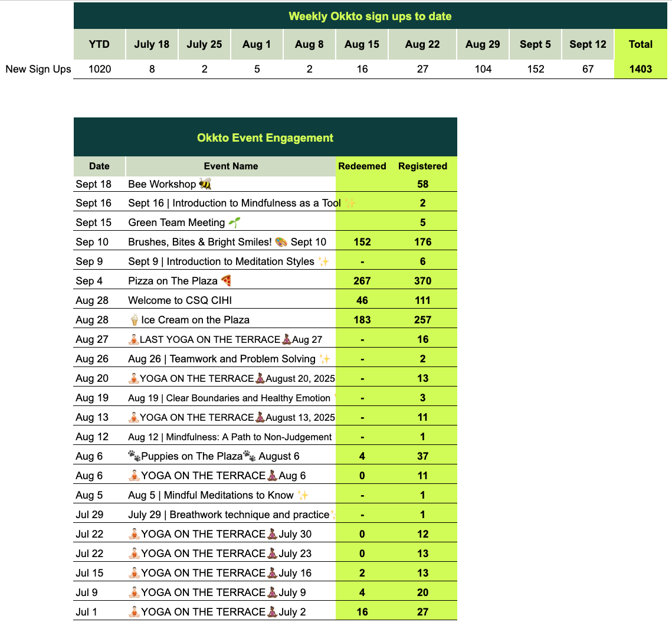This screenshot has height=622, width=672.
Task: Click the pizza slice emoji in Pizza on The Plaza
Action: pyautogui.click(x=227, y=281)
